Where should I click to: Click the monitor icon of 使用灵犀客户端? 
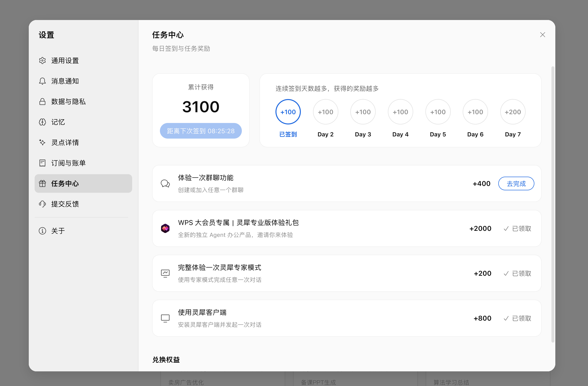coord(165,318)
